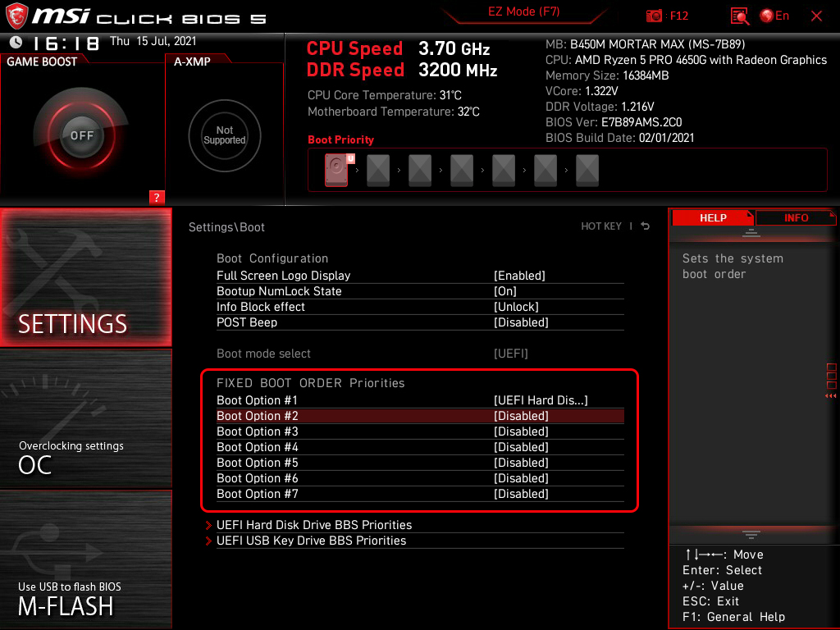Select the Info Block effect row label
The width and height of the screenshot is (840, 630).
coord(261,307)
